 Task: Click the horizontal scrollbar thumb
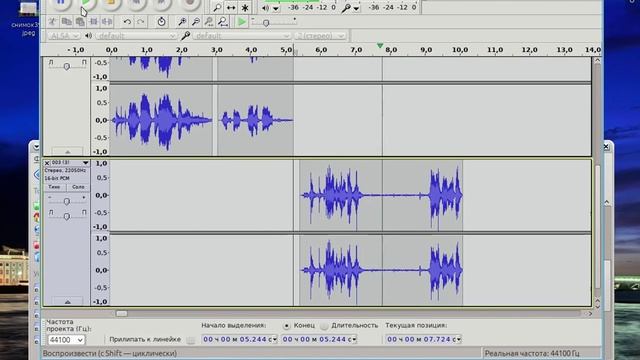(x=121, y=313)
